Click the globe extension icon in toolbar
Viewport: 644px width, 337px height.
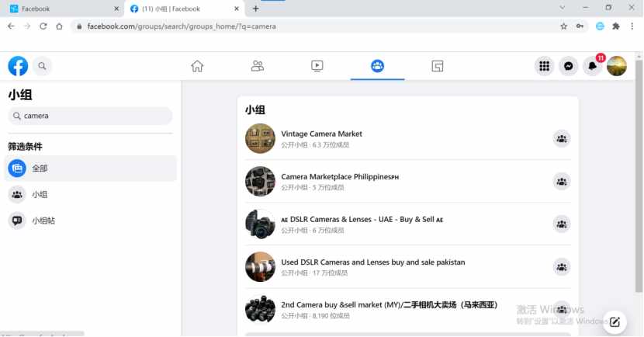pyautogui.click(x=600, y=26)
